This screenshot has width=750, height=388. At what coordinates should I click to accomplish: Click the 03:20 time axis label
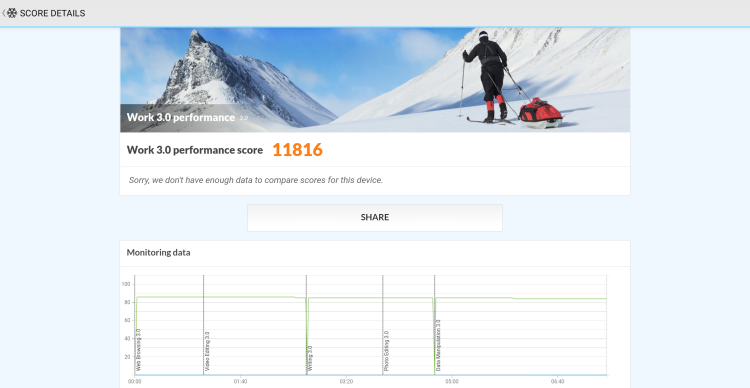(346, 382)
